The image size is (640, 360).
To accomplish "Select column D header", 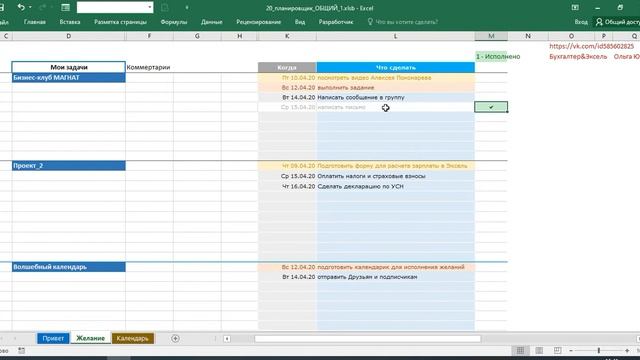I will pyautogui.click(x=69, y=36).
